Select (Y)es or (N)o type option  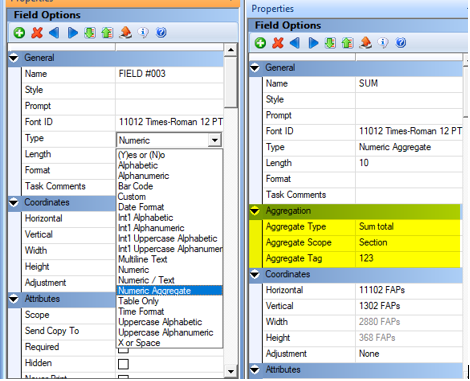[x=169, y=155]
